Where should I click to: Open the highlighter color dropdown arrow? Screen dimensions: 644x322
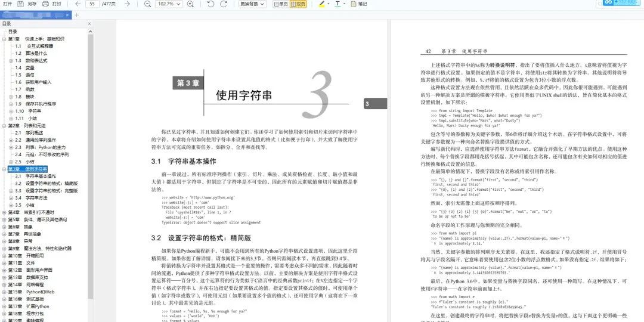point(329,4)
